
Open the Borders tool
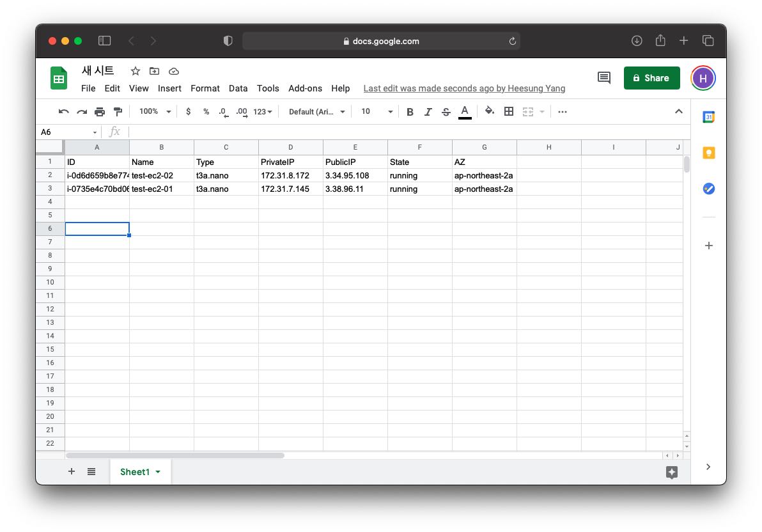click(508, 111)
